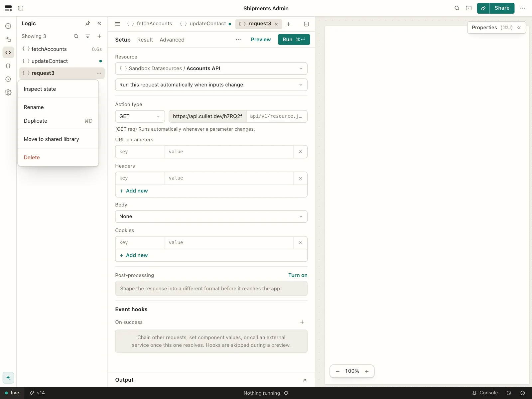
Task: Switch to the Setup tab
Action: [123, 40]
